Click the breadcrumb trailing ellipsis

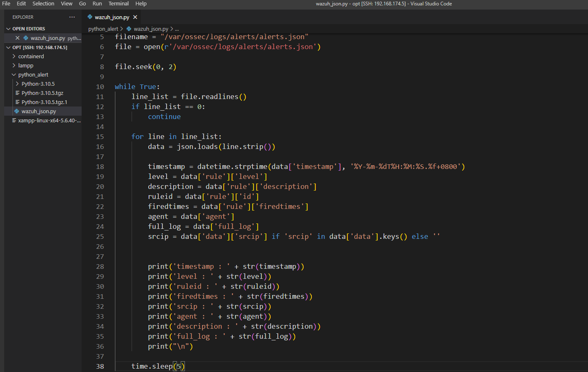pos(177,29)
